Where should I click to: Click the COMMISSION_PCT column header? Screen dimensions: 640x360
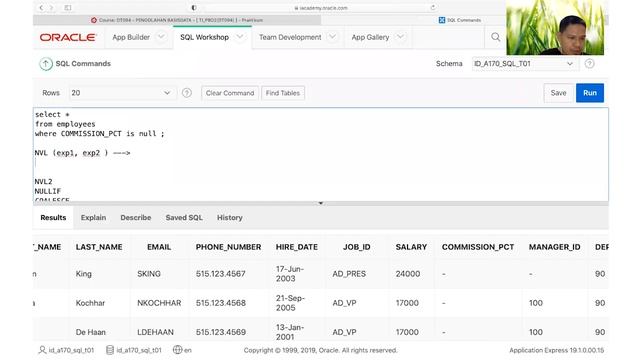point(478,247)
